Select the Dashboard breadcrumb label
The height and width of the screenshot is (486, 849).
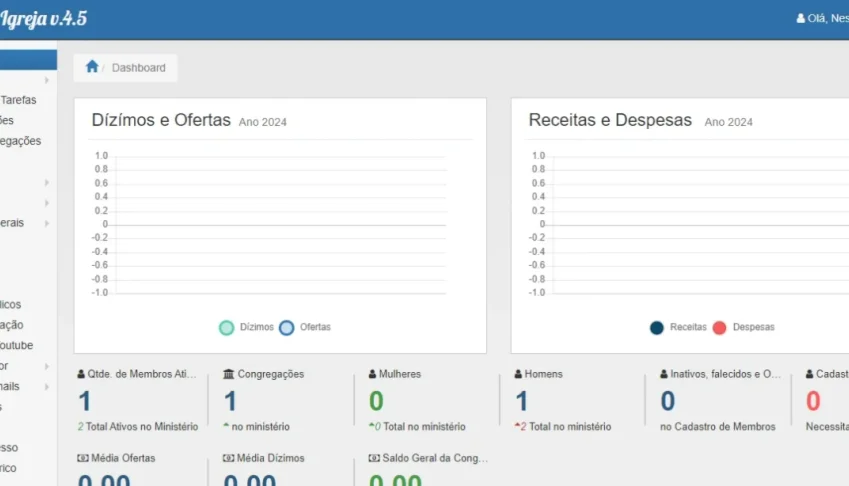(139, 68)
